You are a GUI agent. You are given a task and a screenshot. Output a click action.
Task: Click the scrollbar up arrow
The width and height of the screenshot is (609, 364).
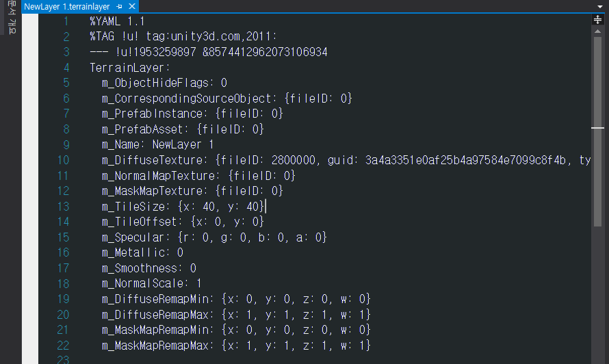[x=598, y=31]
